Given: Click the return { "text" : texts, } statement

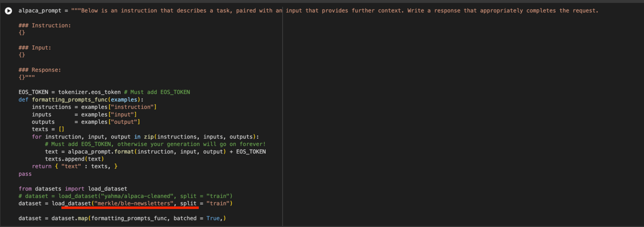Looking at the screenshot, I should click(75, 166).
